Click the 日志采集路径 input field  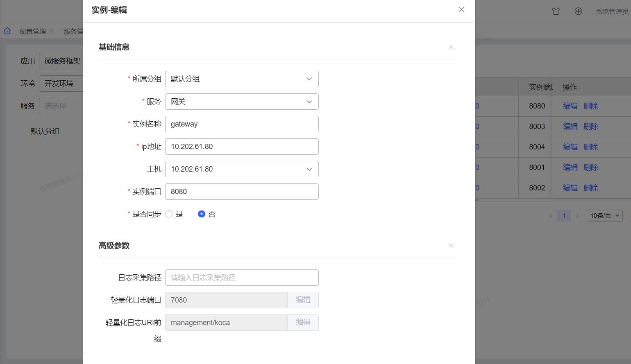point(242,278)
